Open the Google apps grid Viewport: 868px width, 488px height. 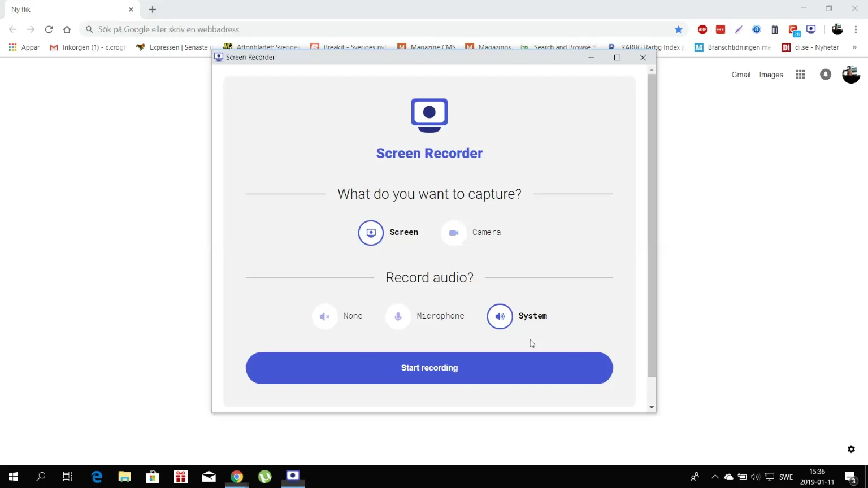800,75
